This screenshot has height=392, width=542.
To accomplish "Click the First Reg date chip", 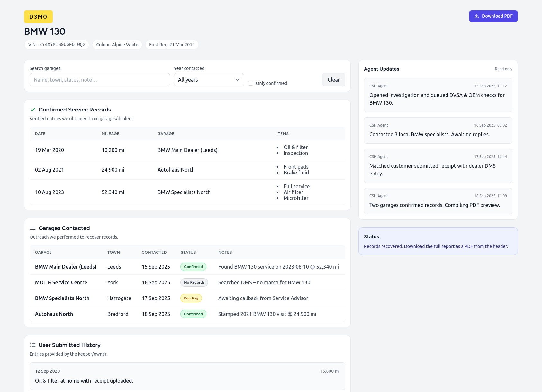I will tap(172, 45).
